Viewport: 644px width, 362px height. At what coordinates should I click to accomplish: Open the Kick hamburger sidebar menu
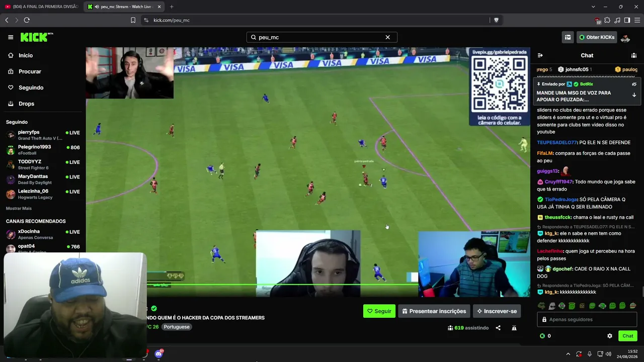pyautogui.click(x=11, y=37)
